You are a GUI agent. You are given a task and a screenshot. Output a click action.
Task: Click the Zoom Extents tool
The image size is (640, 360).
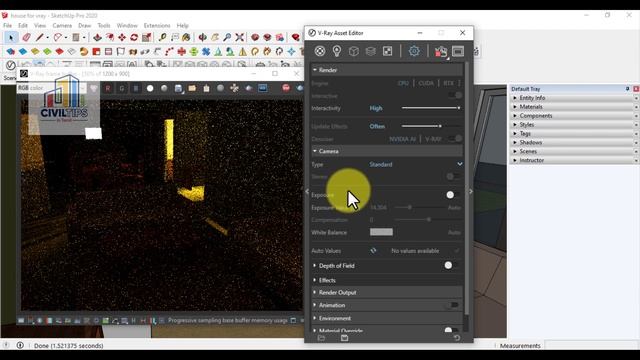pos(240,38)
